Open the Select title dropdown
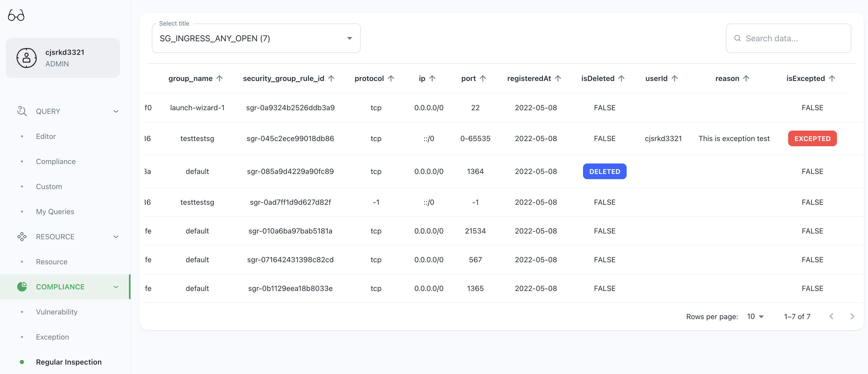This screenshot has height=374, width=868. (x=256, y=38)
